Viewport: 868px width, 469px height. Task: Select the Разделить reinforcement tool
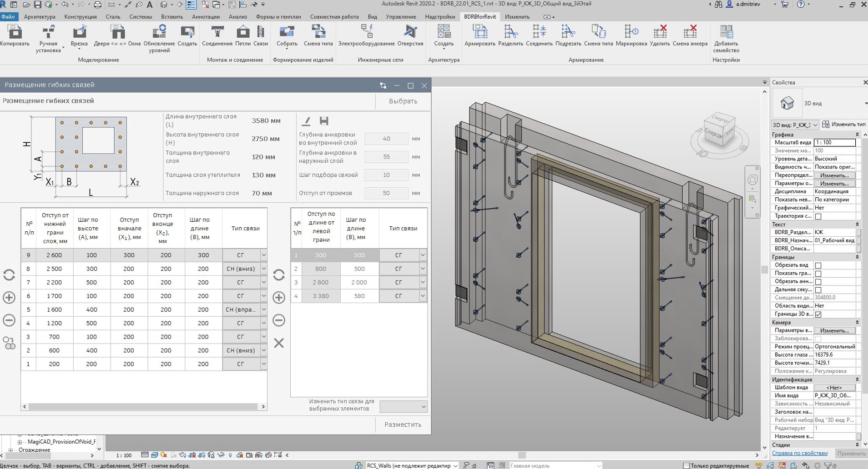pos(510,35)
